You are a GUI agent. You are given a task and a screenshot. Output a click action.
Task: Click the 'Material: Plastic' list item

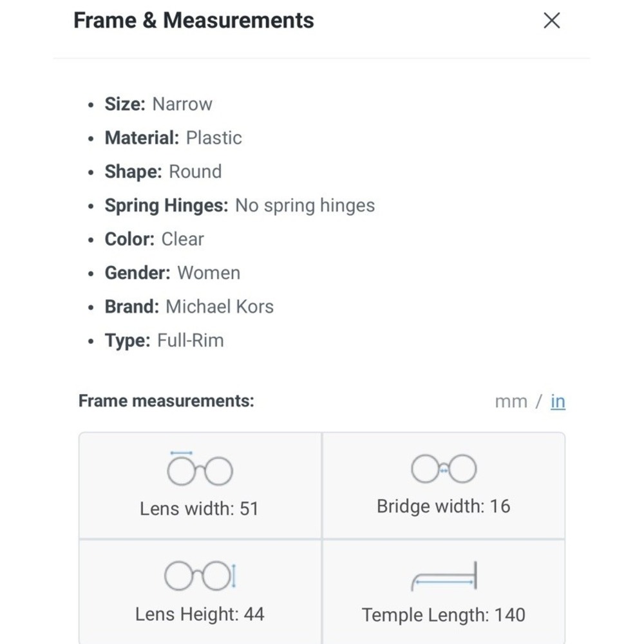(173, 138)
